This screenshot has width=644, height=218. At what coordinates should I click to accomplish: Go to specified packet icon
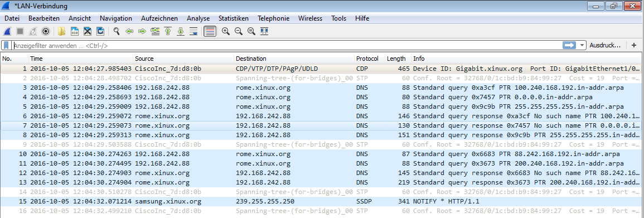(155, 31)
